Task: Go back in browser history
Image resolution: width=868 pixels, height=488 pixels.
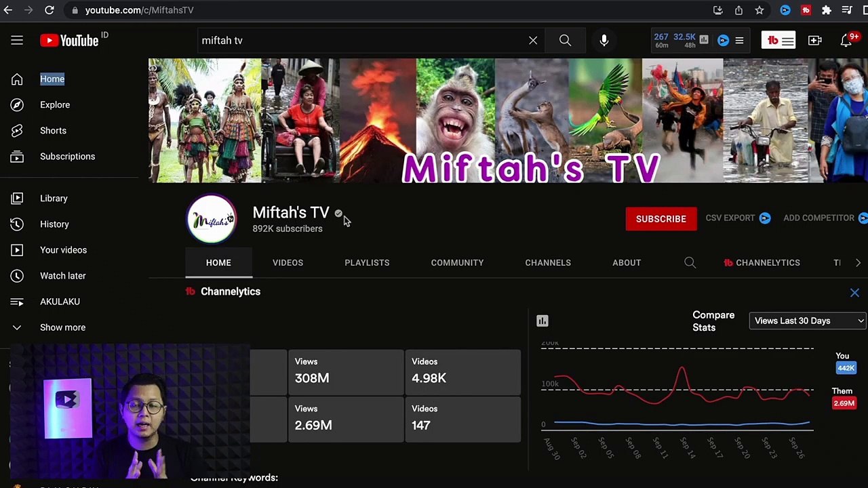Action: (8, 10)
